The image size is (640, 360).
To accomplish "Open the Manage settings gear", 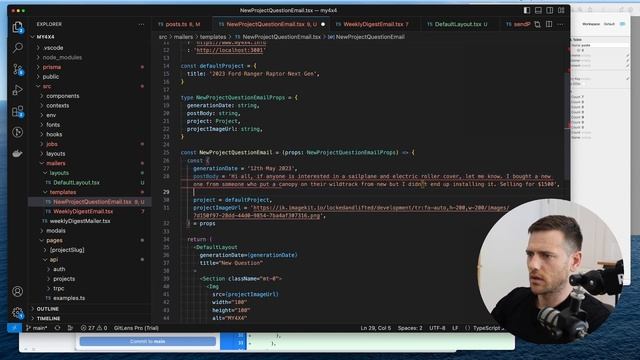I will (x=17, y=313).
